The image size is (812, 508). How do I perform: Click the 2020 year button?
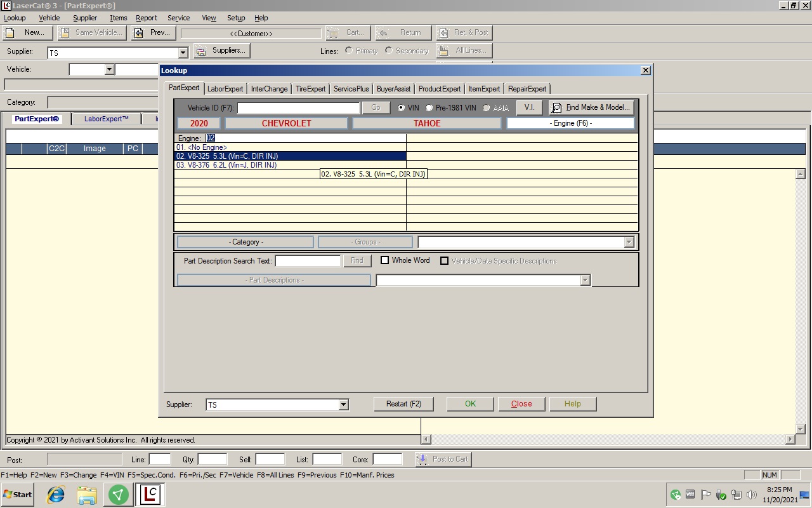coord(199,123)
